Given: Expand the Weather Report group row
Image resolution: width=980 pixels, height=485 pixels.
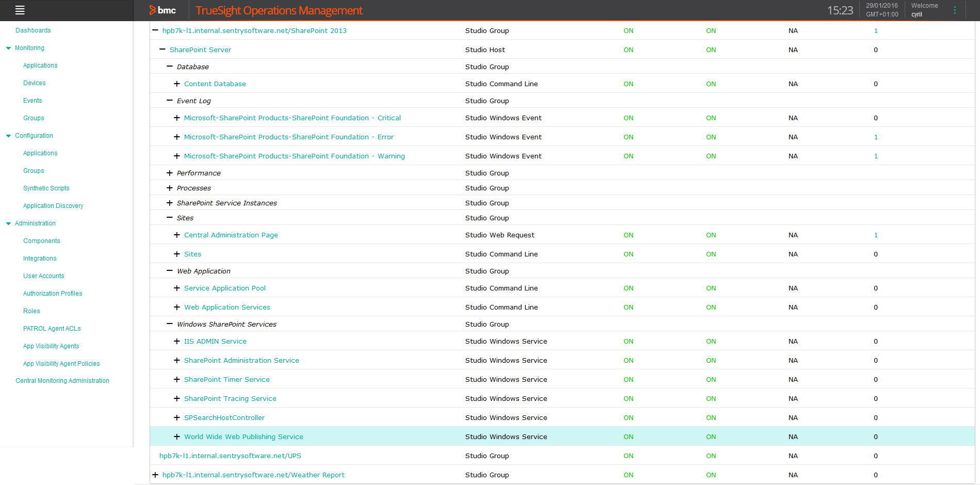Looking at the screenshot, I should pyautogui.click(x=155, y=475).
